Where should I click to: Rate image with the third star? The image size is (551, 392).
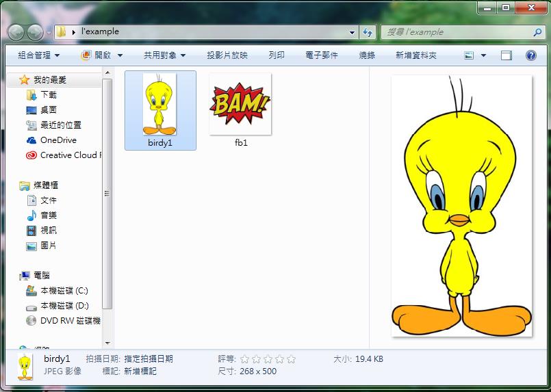(268, 359)
